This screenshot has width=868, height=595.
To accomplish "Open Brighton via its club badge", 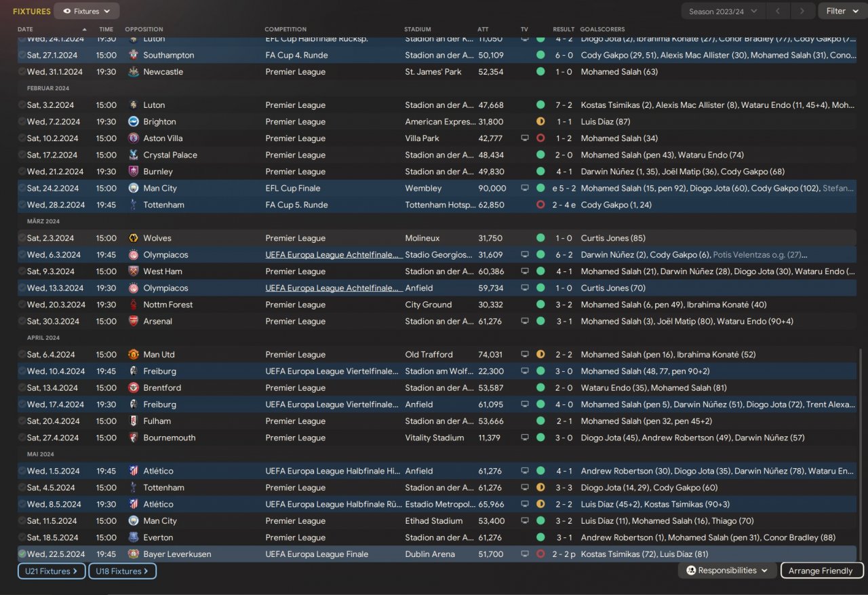I will pos(134,122).
